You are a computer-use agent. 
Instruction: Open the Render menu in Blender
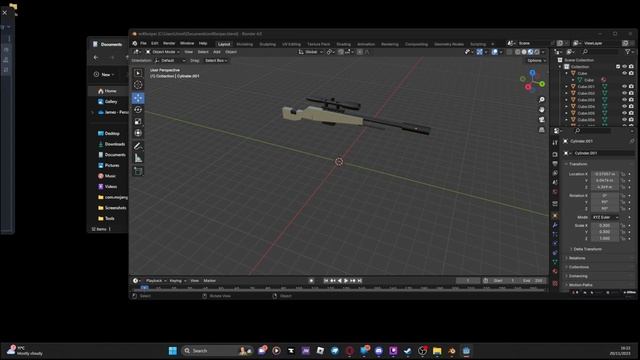click(169, 43)
